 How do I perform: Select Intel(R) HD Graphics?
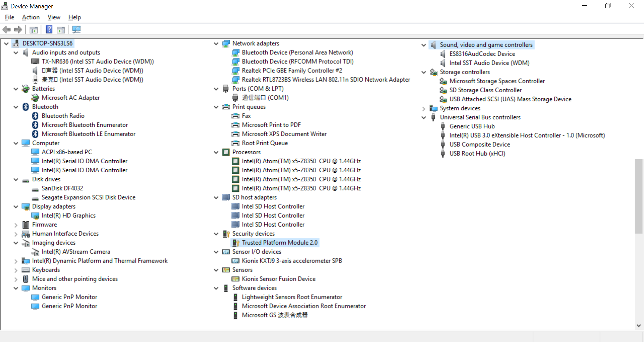(x=68, y=215)
